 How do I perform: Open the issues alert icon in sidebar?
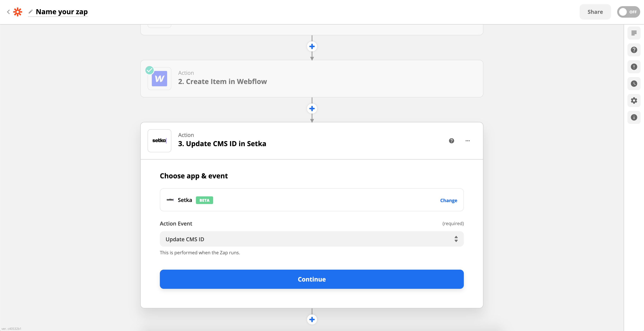pos(634,67)
